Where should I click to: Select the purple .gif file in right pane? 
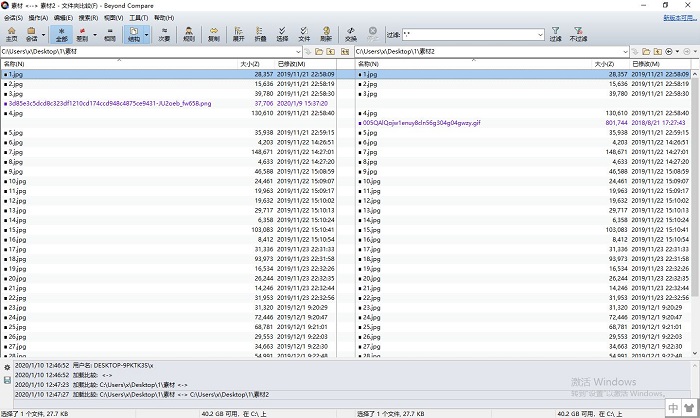523,123
